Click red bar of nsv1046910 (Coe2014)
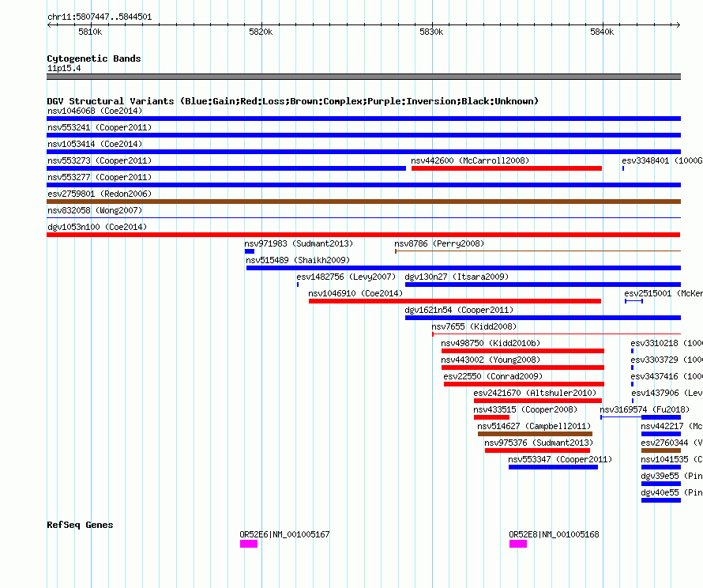Viewport: 703px width, 588px height. pos(455,301)
